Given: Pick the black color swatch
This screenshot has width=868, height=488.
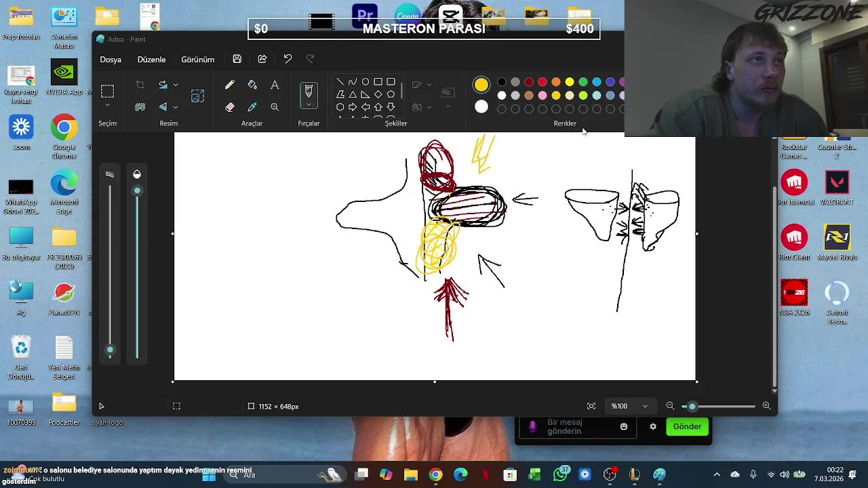Looking at the screenshot, I should [x=502, y=82].
